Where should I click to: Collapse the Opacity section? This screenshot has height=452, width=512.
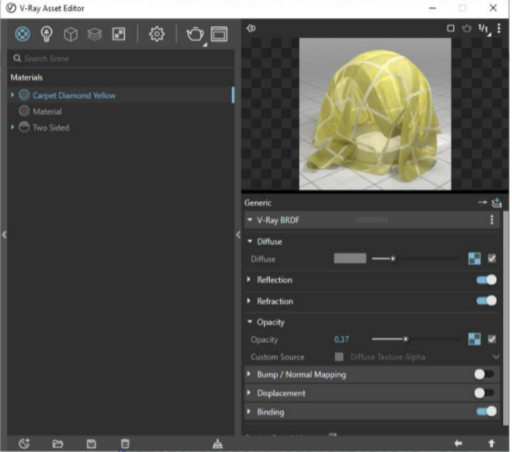(x=250, y=322)
